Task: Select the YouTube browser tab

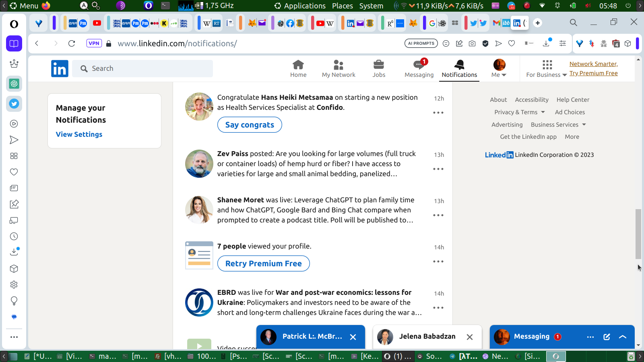Action: pyautogui.click(x=97, y=23)
